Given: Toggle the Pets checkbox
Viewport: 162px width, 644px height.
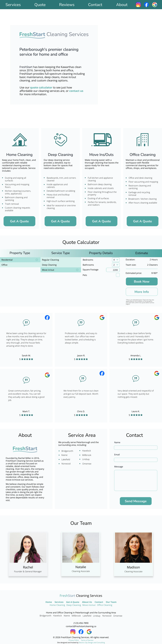Looking at the screenshot, I should 118,275.
